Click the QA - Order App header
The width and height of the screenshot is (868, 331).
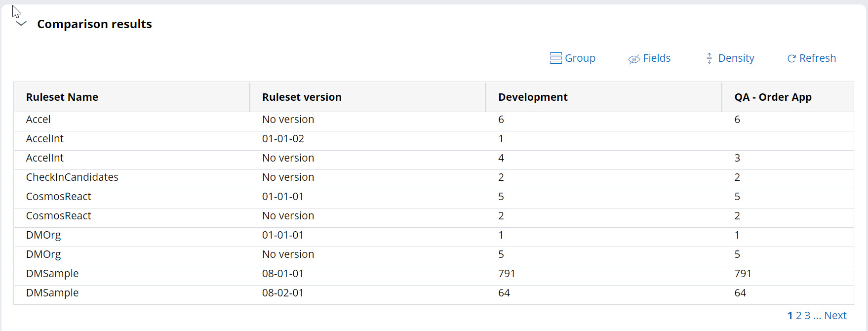point(773,97)
